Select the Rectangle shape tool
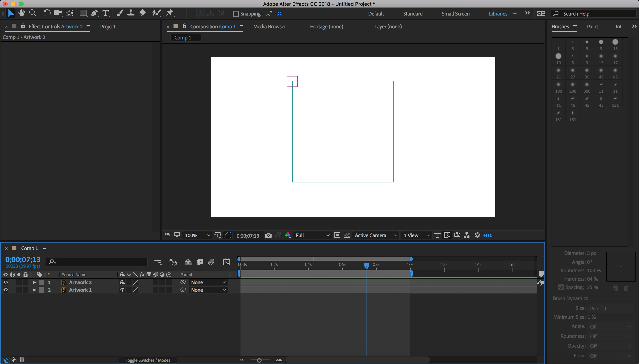 coord(83,13)
